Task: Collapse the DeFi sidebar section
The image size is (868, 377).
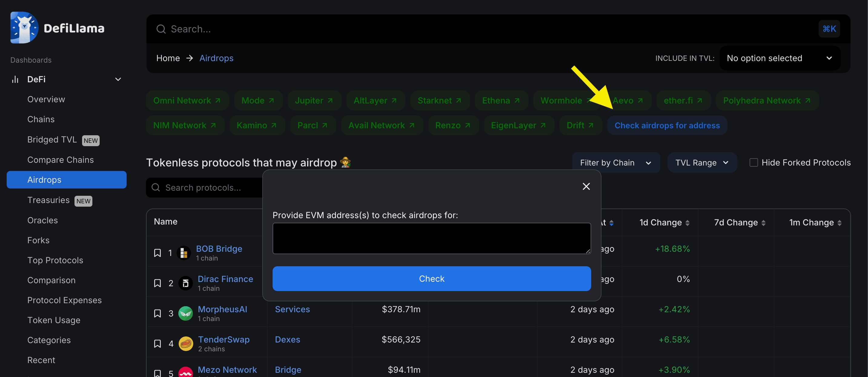Action: coord(118,80)
